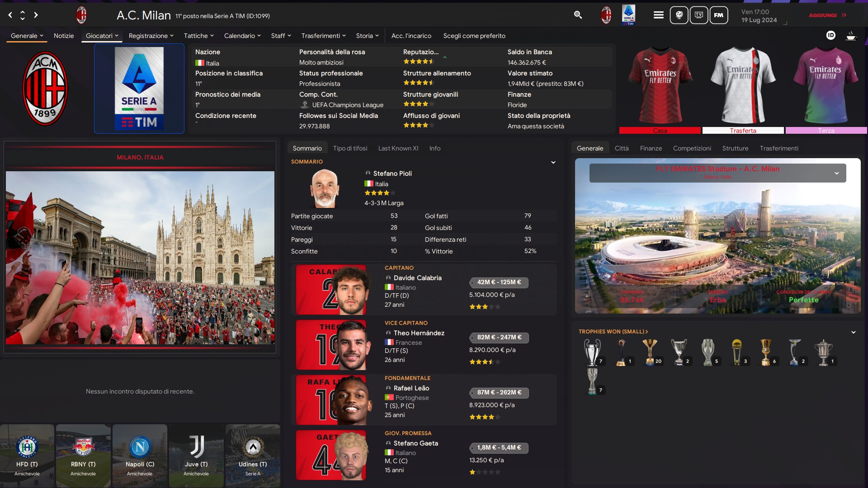Open the hamburger menu icon
Screen dimensions: 868x488
point(658,15)
